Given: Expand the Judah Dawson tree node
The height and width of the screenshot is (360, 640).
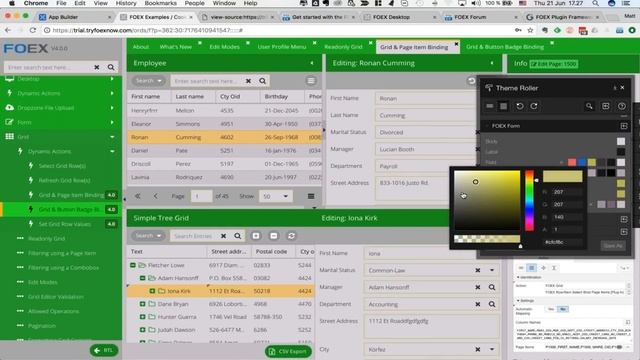Looking at the screenshot, I should tap(142, 330).
